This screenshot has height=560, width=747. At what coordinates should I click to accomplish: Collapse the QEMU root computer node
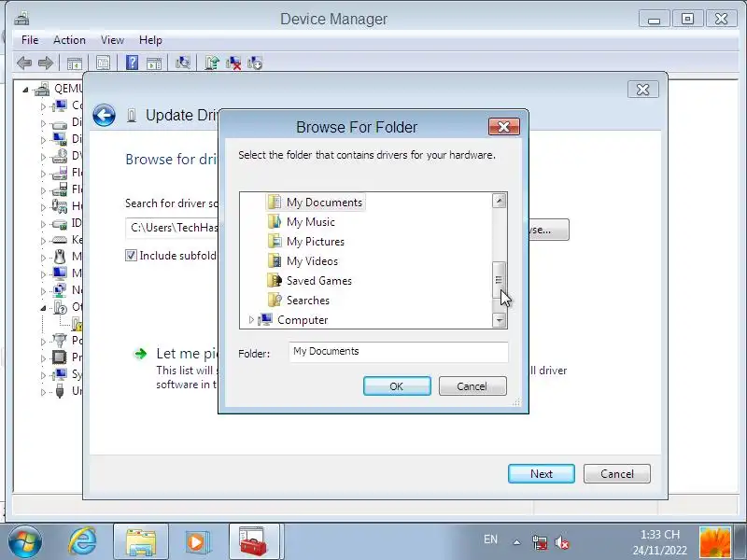[x=25, y=90]
